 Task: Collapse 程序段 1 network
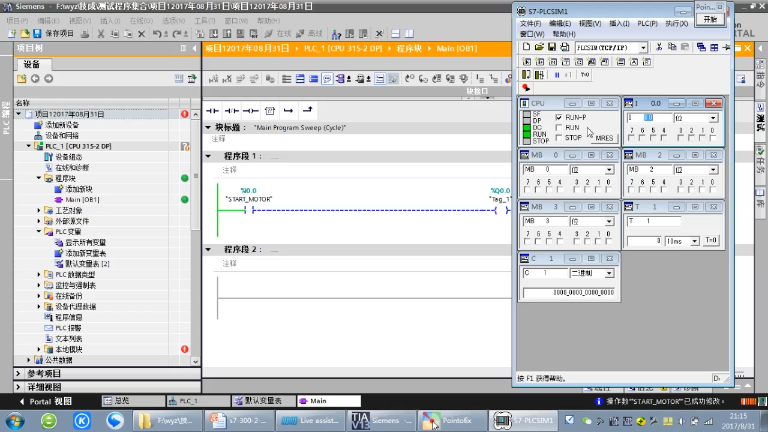(x=208, y=156)
